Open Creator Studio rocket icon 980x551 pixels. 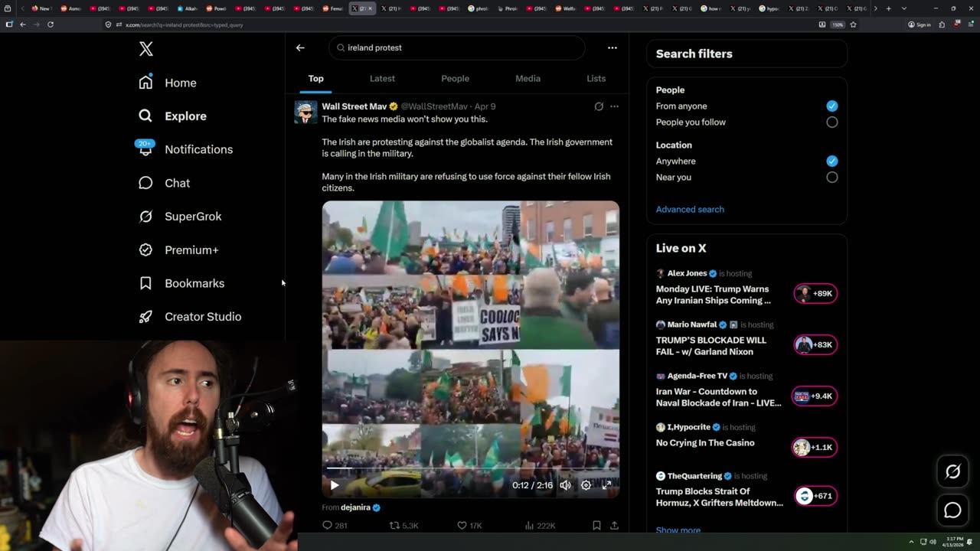pos(145,316)
